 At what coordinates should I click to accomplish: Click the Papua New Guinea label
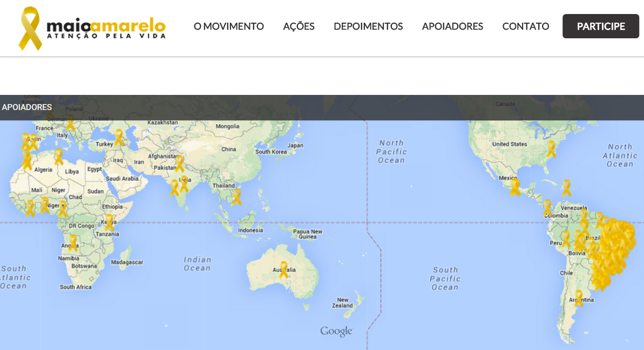coord(308,234)
